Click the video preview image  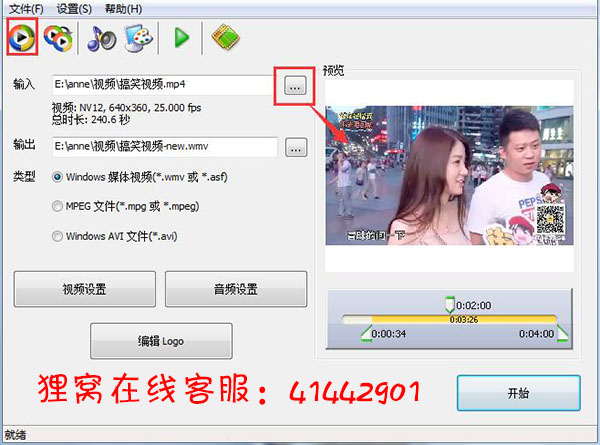pos(449,176)
